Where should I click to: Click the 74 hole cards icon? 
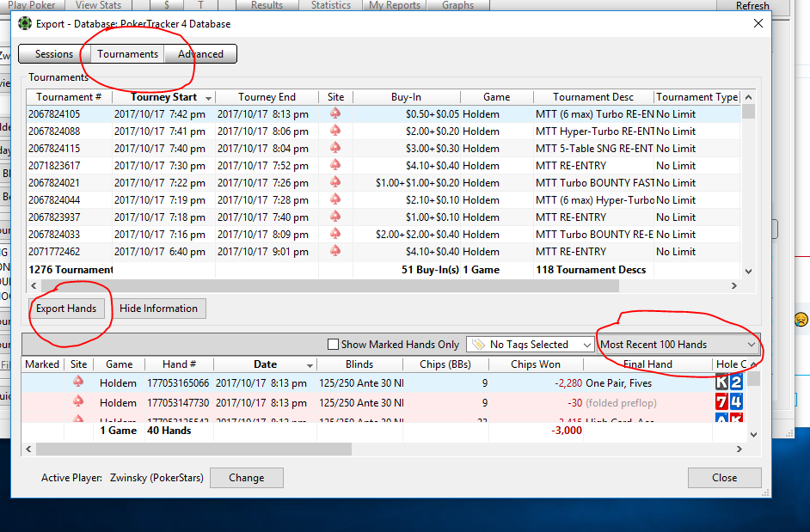tap(729, 402)
